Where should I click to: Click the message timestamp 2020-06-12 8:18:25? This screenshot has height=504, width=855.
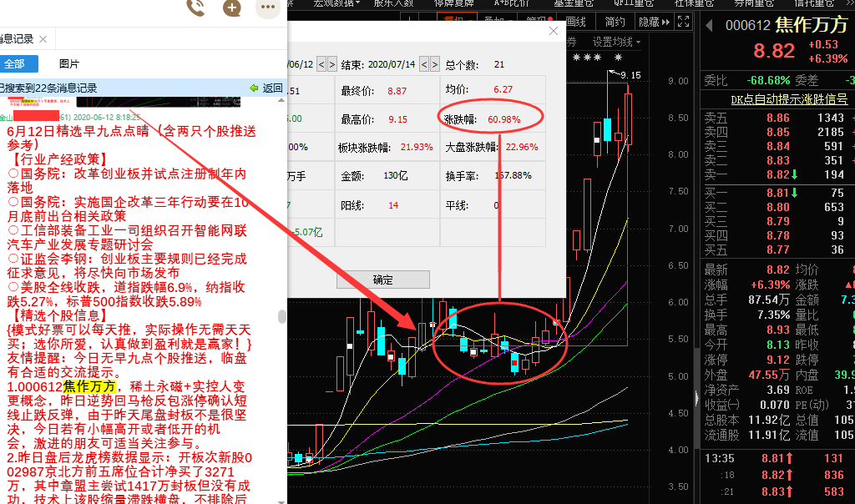click(106, 117)
